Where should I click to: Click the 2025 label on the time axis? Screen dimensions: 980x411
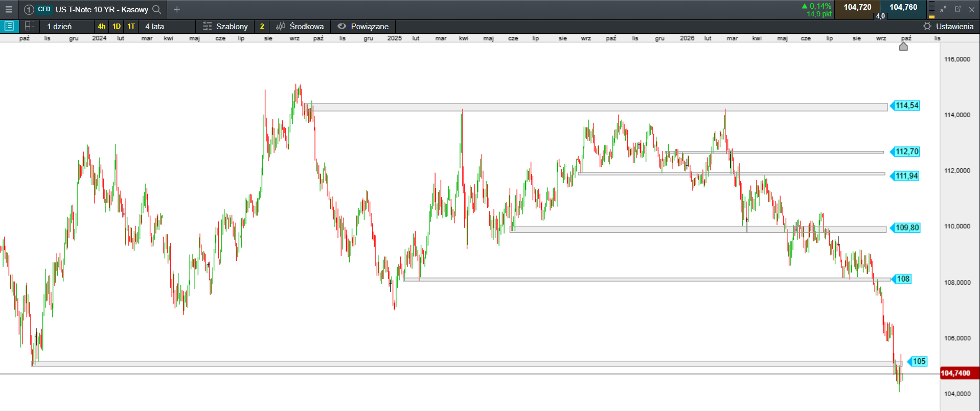[x=394, y=38]
